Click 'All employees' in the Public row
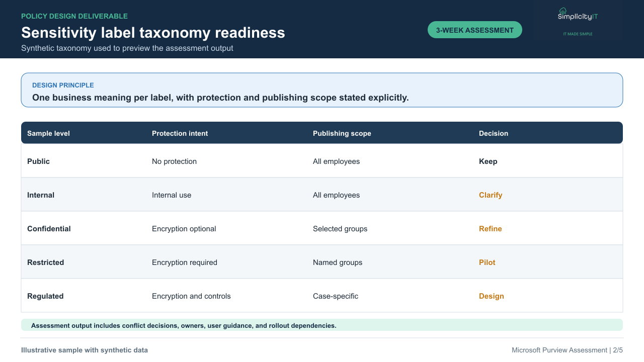This screenshot has width=644, height=362. (x=336, y=161)
